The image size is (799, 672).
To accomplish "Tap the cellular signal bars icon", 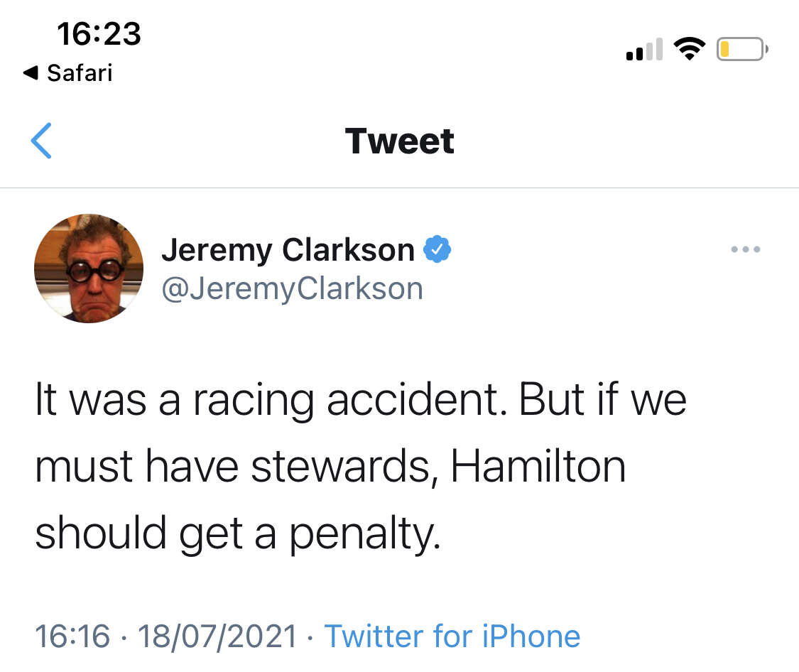I will (x=645, y=49).
